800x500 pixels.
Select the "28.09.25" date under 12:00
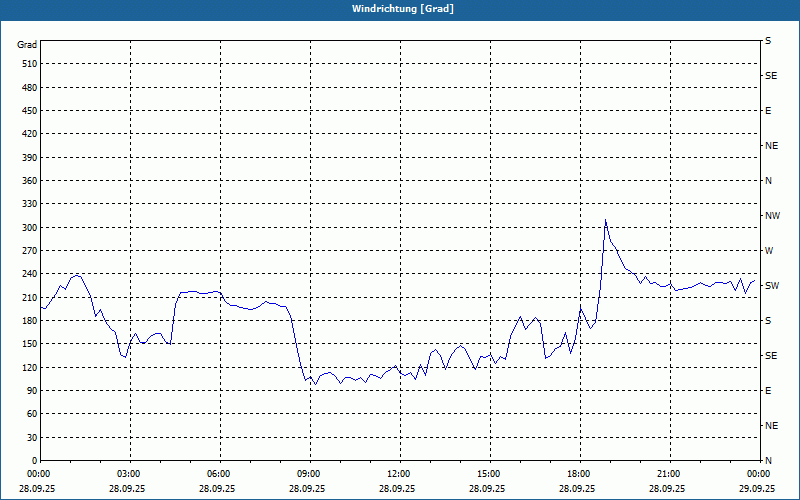[x=396, y=488]
